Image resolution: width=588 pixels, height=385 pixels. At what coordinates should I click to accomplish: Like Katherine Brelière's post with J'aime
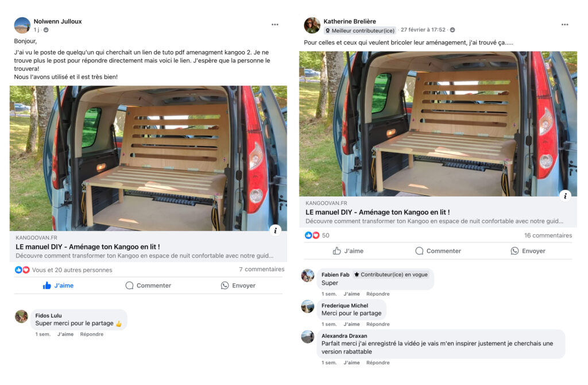pos(348,251)
